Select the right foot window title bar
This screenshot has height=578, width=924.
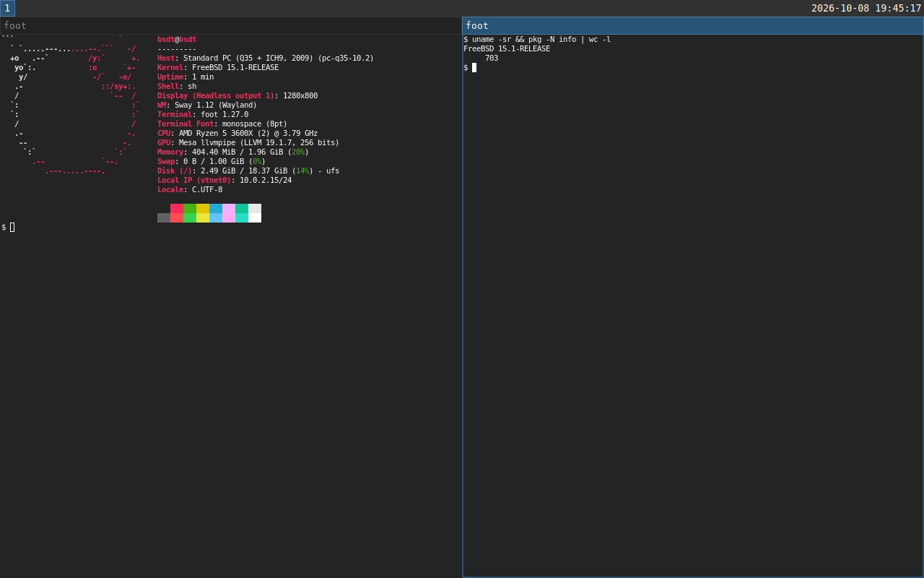pyautogui.click(x=693, y=25)
